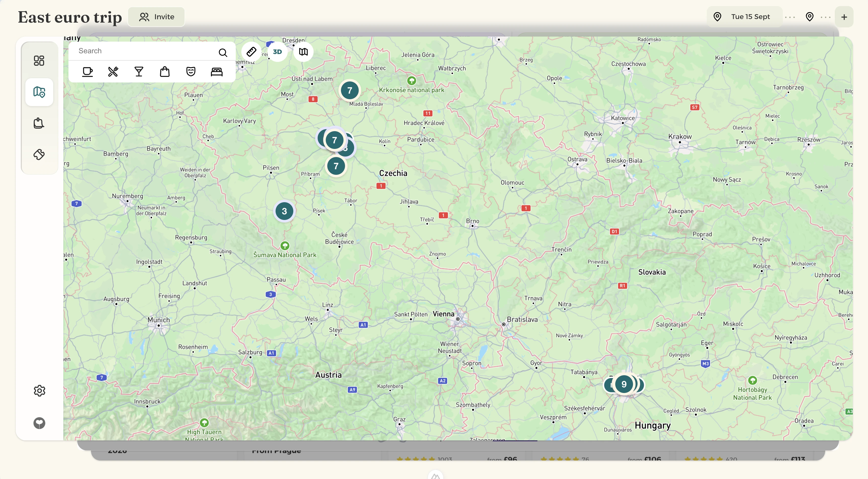Filter map by restaurants (fork and knife icon)

point(113,72)
